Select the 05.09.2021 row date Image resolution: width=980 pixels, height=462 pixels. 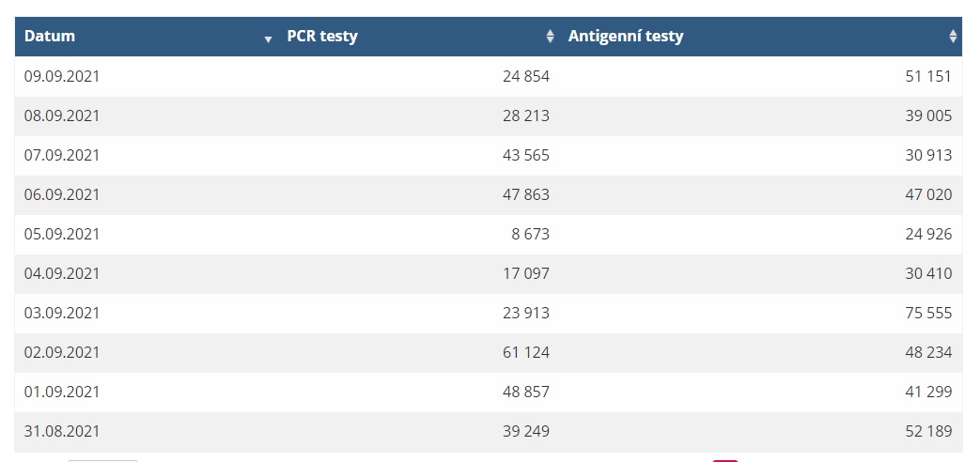(62, 234)
